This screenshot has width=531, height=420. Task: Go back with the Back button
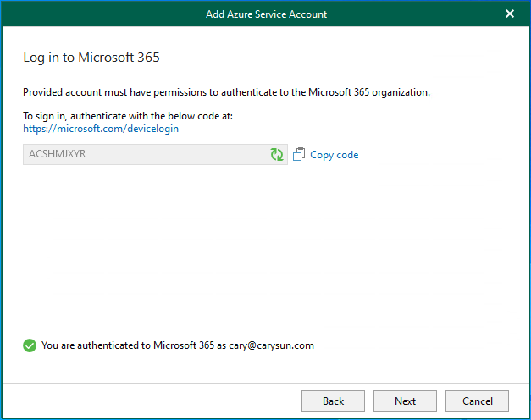tap(333, 401)
